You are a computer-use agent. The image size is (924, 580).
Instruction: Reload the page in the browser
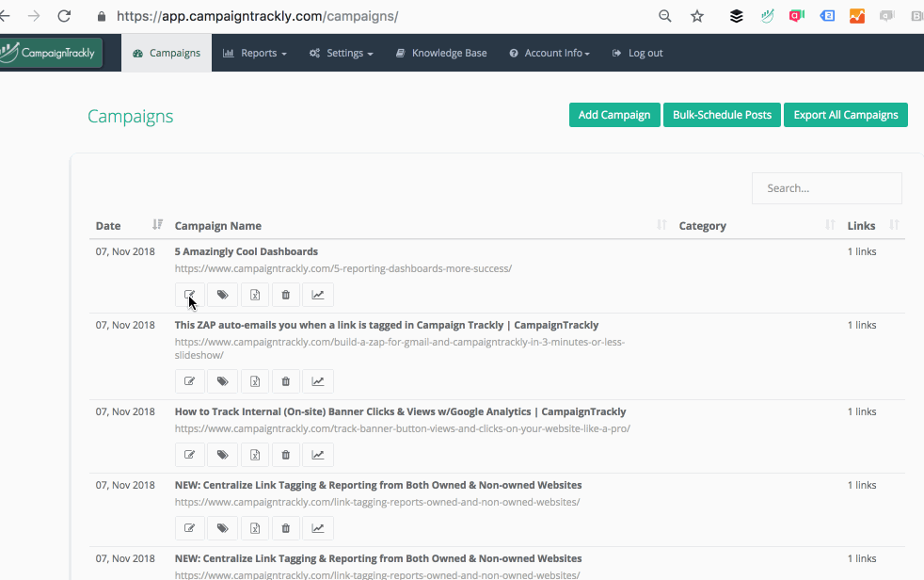(x=64, y=16)
